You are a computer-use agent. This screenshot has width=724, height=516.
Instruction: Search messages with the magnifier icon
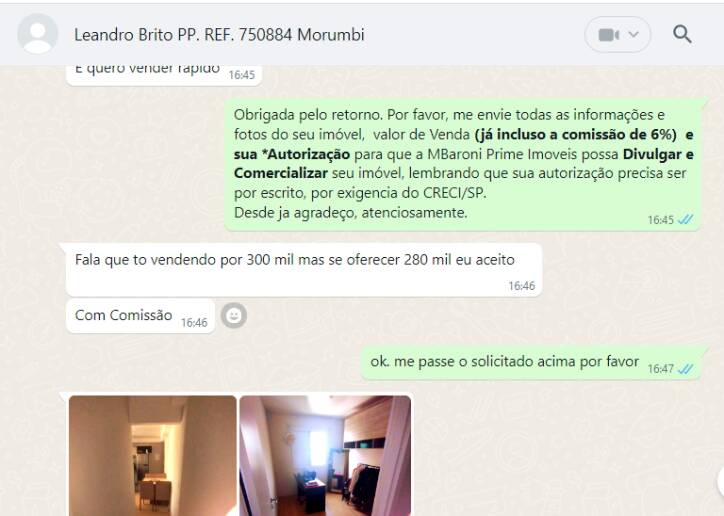tap(682, 34)
